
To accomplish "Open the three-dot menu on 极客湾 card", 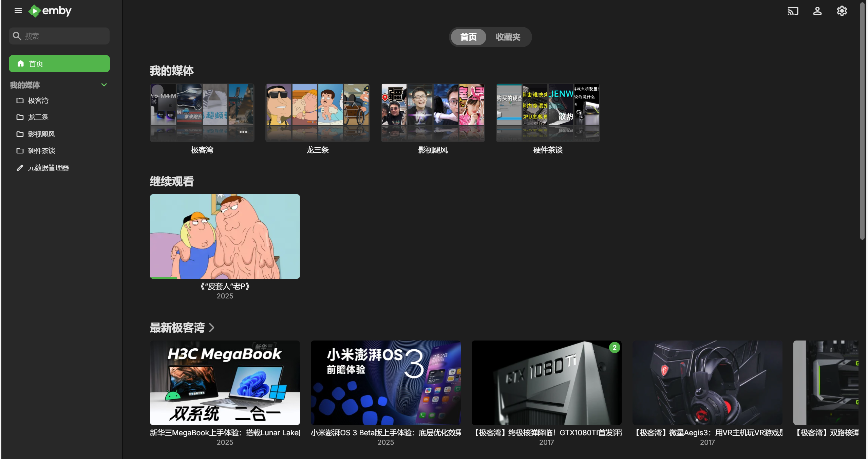I will pos(243,132).
